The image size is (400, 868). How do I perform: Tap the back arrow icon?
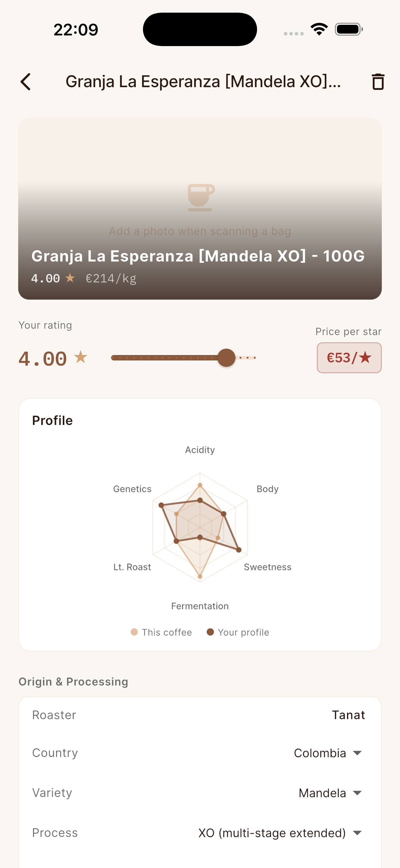[x=26, y=82]
